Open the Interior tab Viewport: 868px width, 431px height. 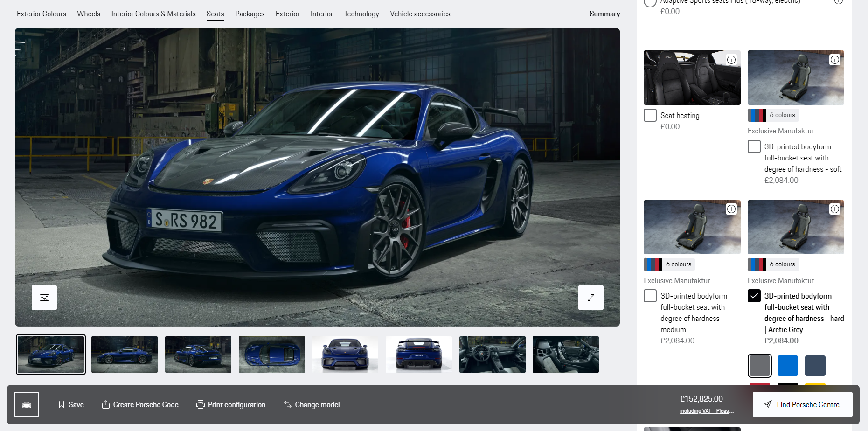point(322,14)
